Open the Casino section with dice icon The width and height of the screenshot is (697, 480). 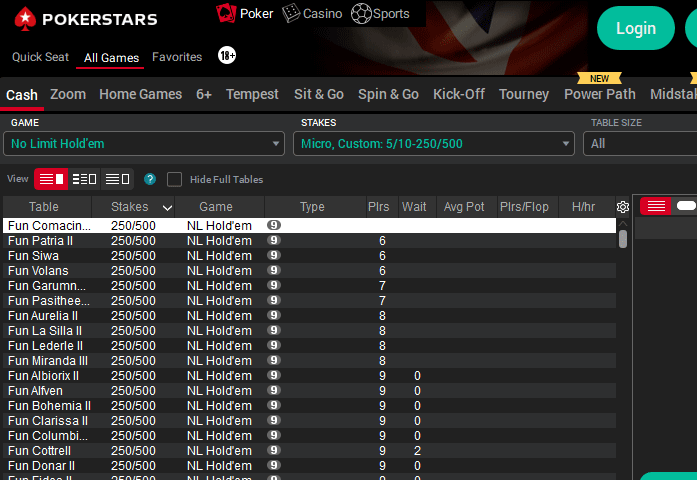[x=312, y=13]
